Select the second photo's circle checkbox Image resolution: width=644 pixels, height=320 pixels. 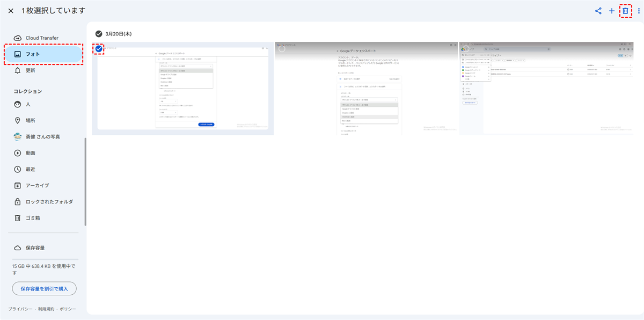(282, 49)
